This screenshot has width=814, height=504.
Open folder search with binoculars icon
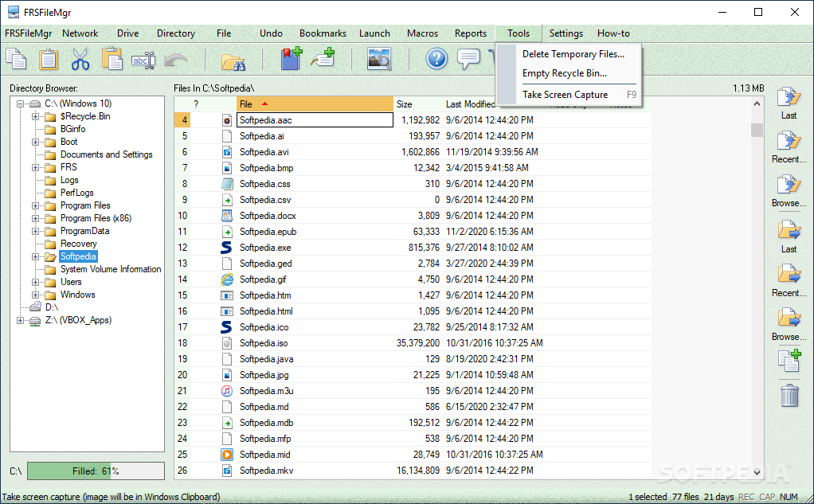coord(233,61)
